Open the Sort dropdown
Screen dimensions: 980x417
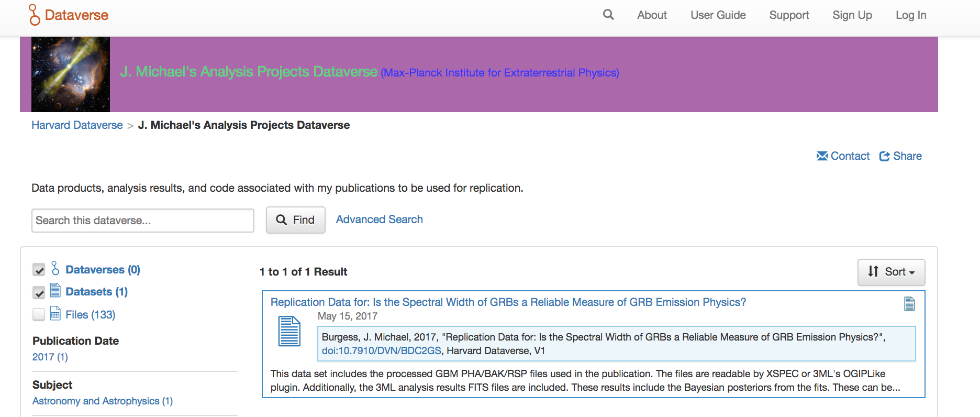click(891, 272)
